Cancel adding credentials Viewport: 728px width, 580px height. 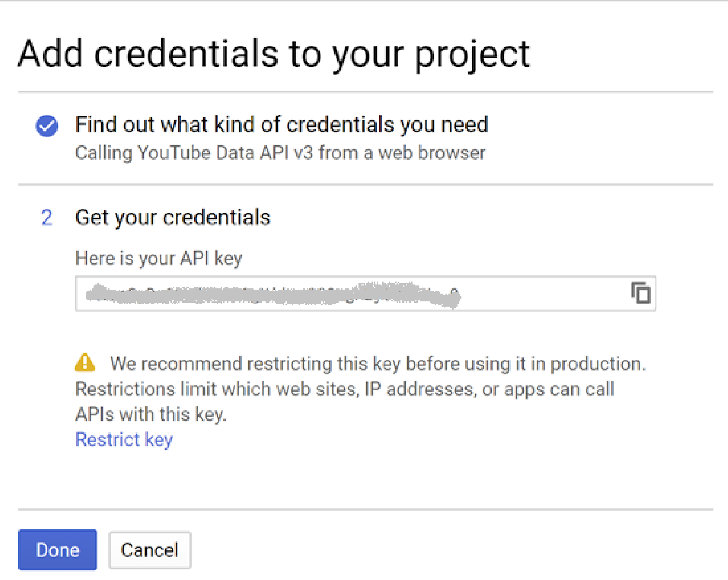pyautogui.click(x=150, y=550)
